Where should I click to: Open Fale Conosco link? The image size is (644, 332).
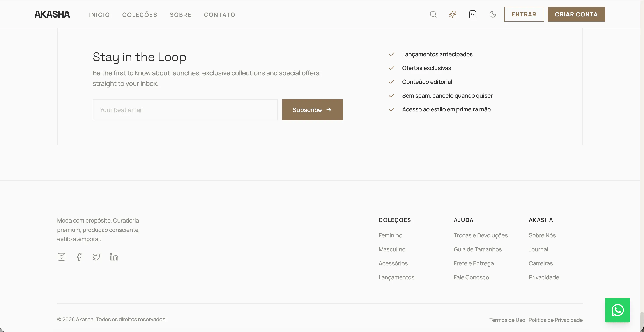click(x=471, y=277)
